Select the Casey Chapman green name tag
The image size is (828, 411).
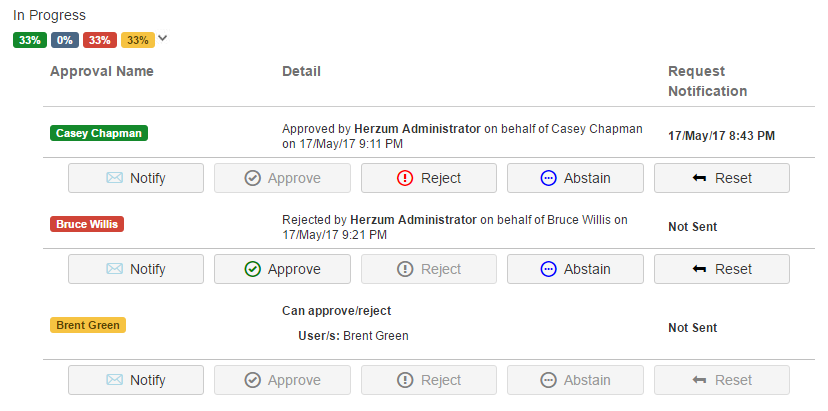(99, 133)
